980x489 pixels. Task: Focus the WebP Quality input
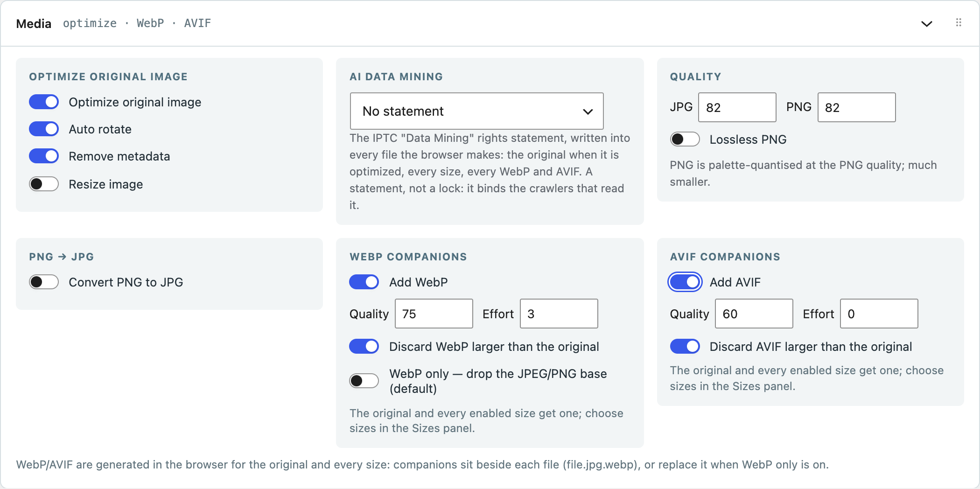tap(434, 314)
